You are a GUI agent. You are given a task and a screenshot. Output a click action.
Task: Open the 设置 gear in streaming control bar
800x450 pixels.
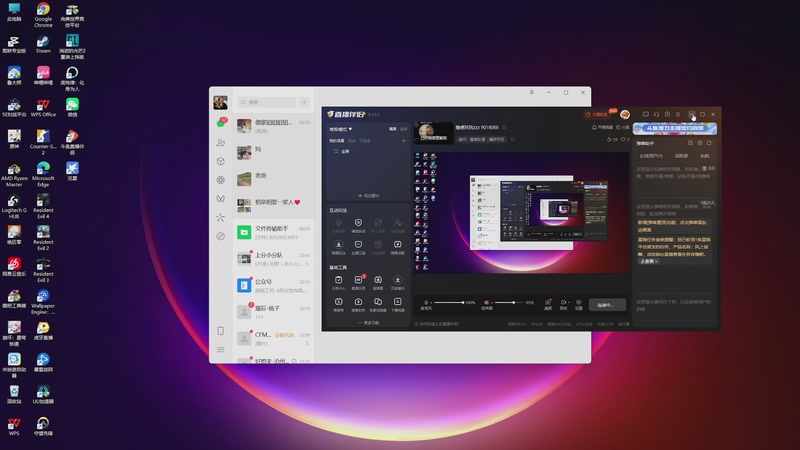tap(579, 305)
